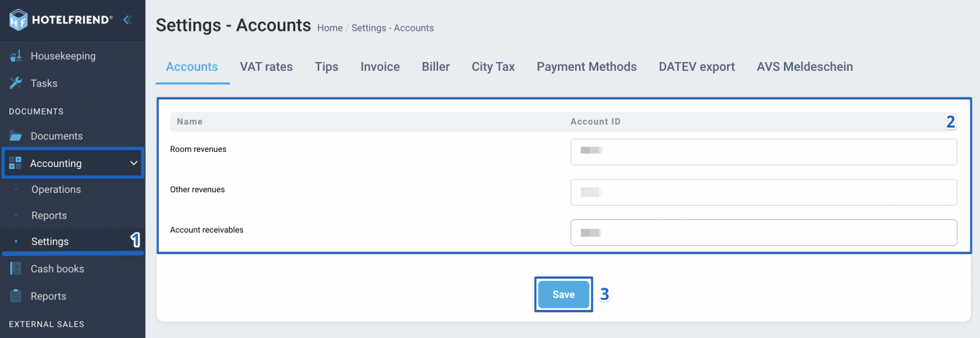Image resolution: width=980 pixels, height=338 pixels.
Task: Click the Documents folder icon
Action: point(16,136)
